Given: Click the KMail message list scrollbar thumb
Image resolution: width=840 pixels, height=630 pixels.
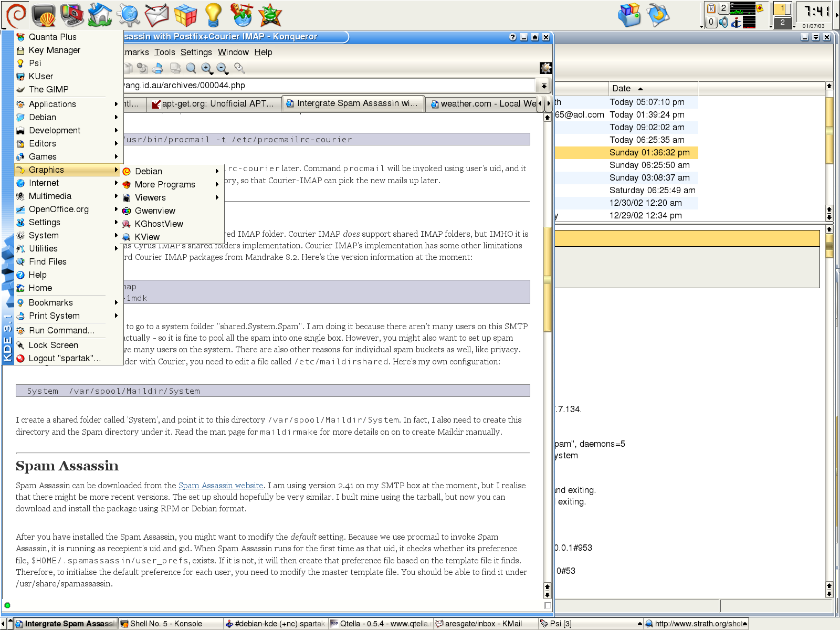Looking at the screenshot, I should coord(829,130).
